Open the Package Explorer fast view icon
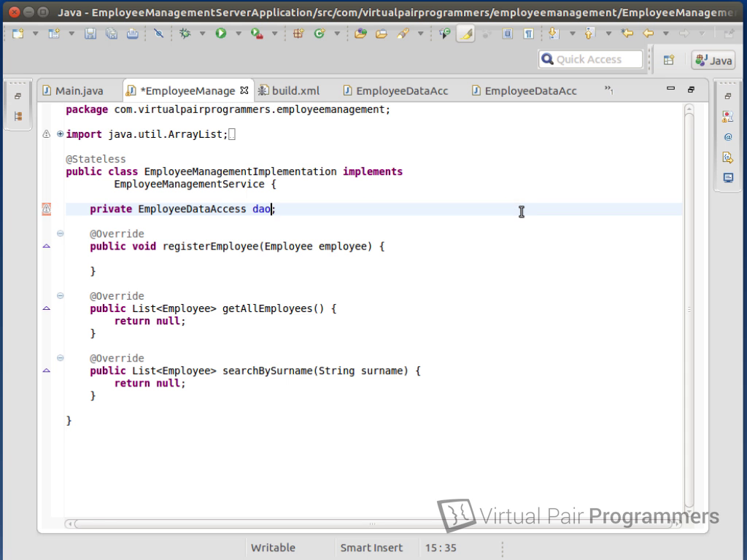The width and height of the screenshot is (747, 560). pos(18,116)
